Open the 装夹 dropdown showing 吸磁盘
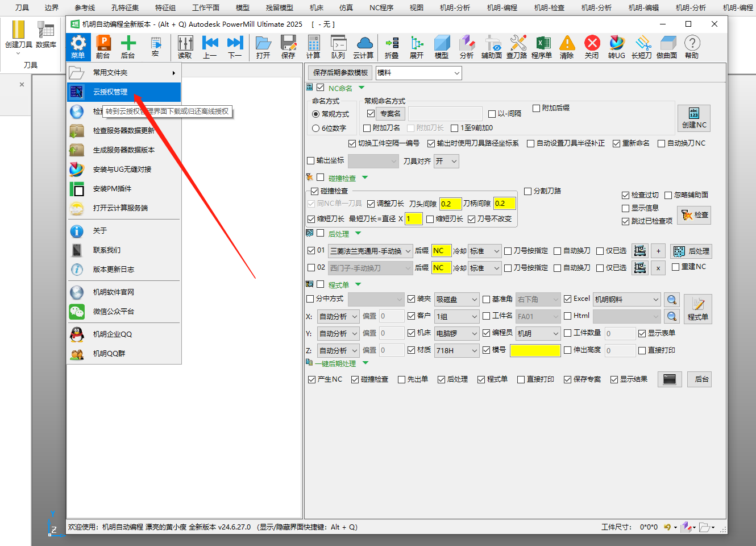Screen dimensions: 756x546 tap(458, 299)
